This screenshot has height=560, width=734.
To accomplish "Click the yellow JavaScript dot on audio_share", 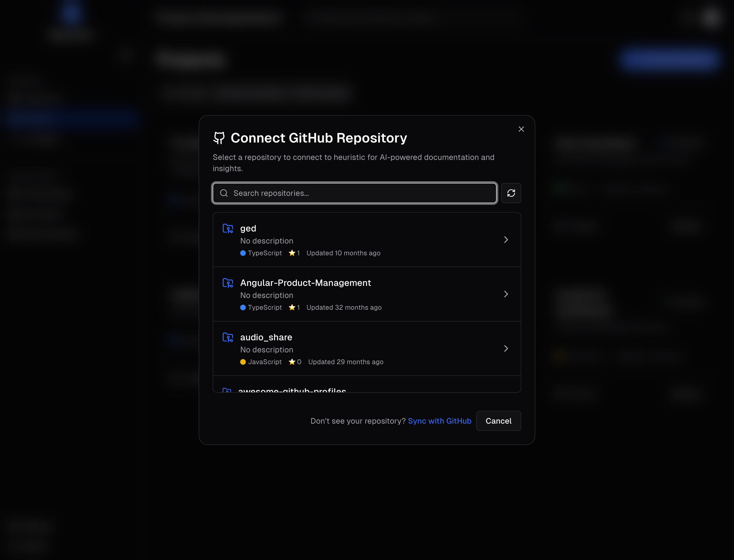I will click(243, 362).
